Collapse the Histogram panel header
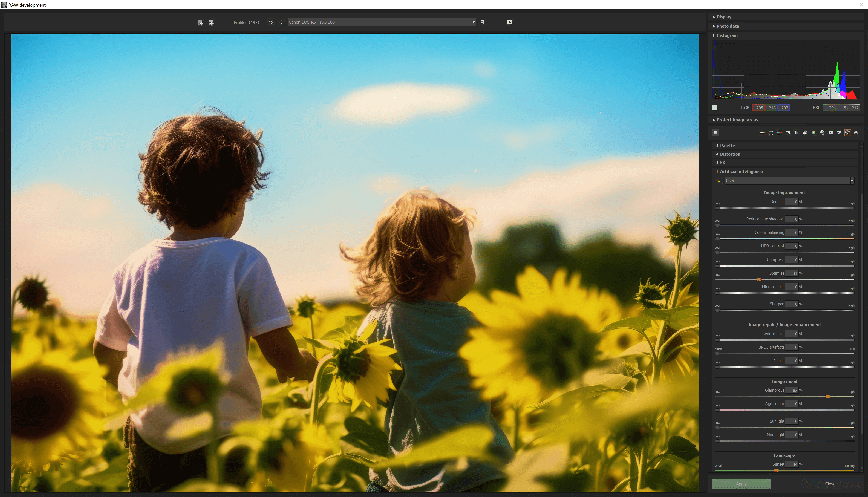Image resolution: width=868 pixels, height=497 pixels. [x=727, y=36]
